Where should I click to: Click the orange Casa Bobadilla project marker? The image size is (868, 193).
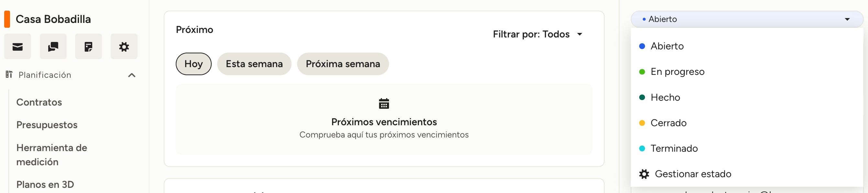click(x=7, y=19)
